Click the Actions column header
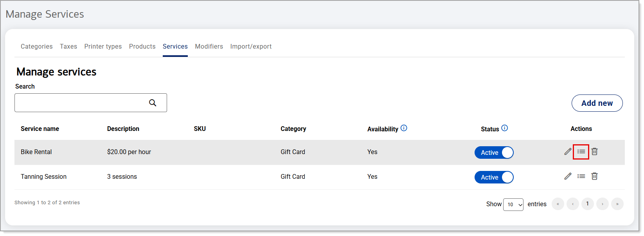The image size is (644, 236). [581, 129]
